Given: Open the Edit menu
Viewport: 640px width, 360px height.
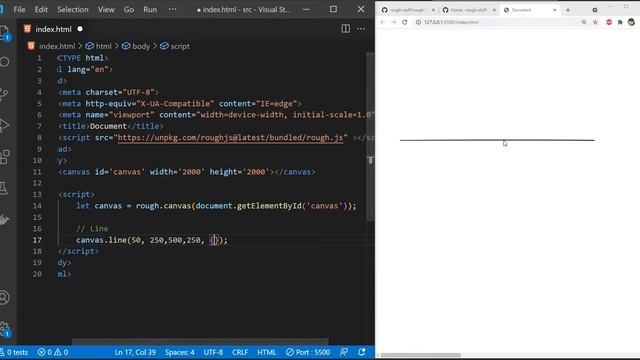Looking at the screenshot, I should [x=41, y=9].
